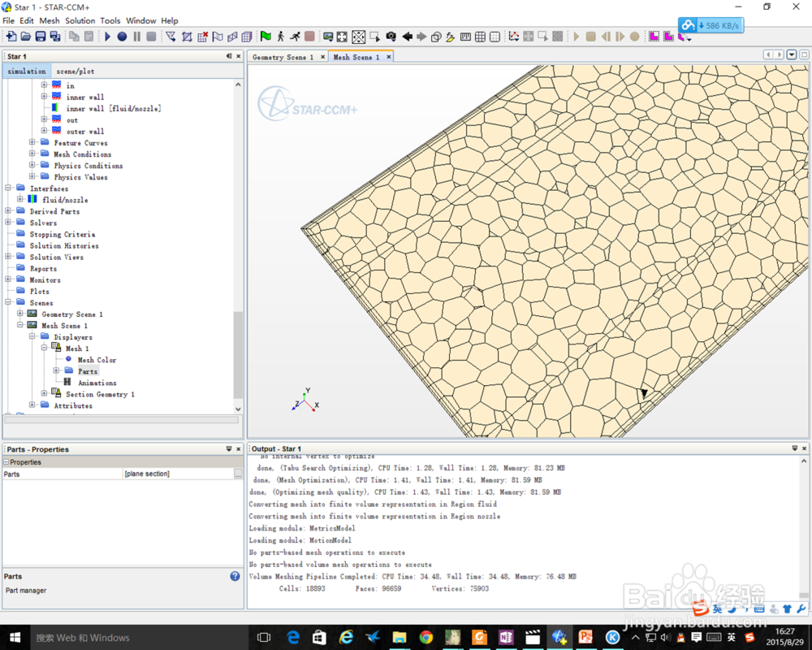Expand the Mesh Conditions node
812x650 pixels.
coord(32,154)
